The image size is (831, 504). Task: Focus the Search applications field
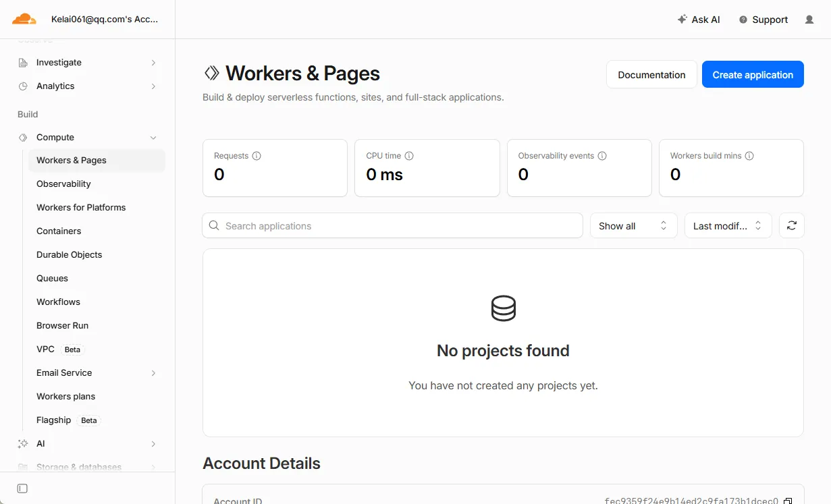point(392,226)
